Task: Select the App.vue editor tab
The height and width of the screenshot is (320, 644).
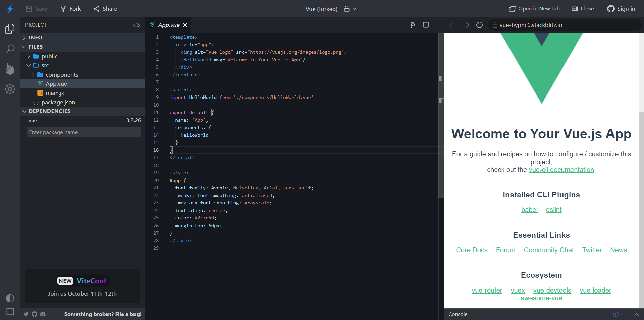Action: tap(169, 25)
